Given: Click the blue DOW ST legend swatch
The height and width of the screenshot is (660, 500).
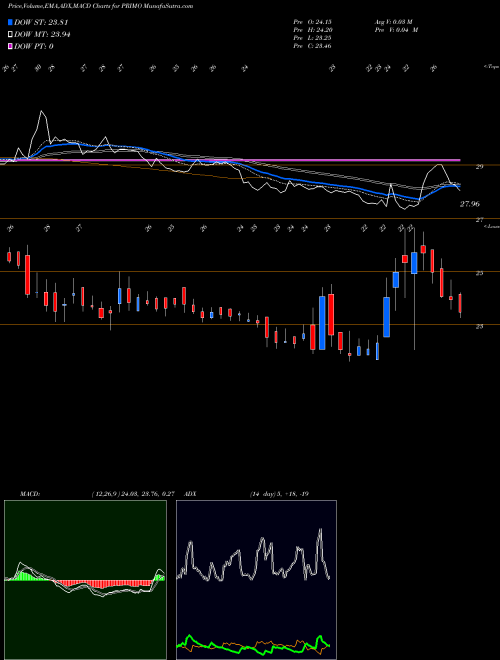Looking at the screenshot, I should (x=11, y=22).
